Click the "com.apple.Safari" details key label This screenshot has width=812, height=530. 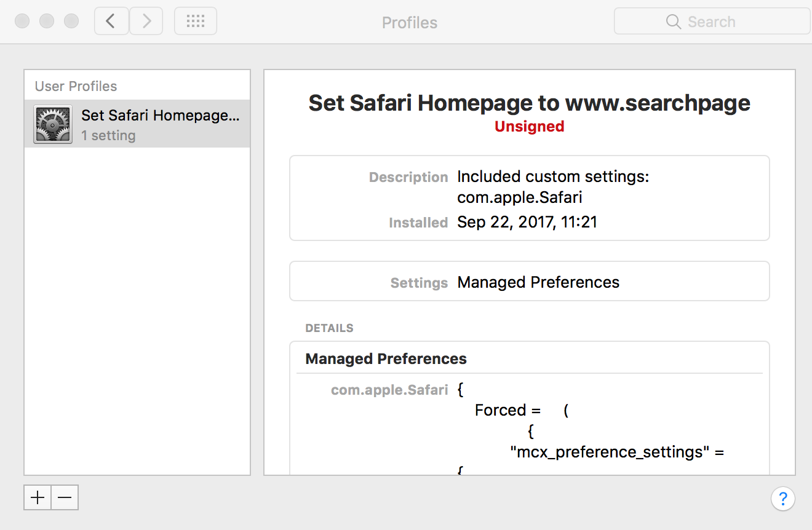389,390
